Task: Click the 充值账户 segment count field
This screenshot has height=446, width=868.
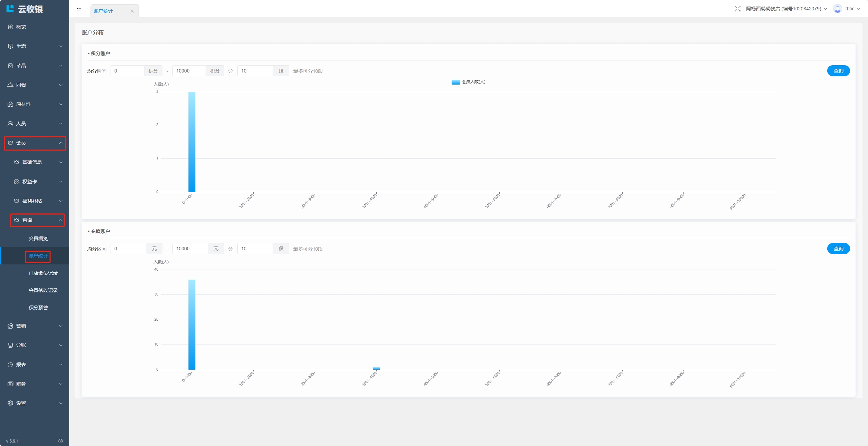Action: 255,249
